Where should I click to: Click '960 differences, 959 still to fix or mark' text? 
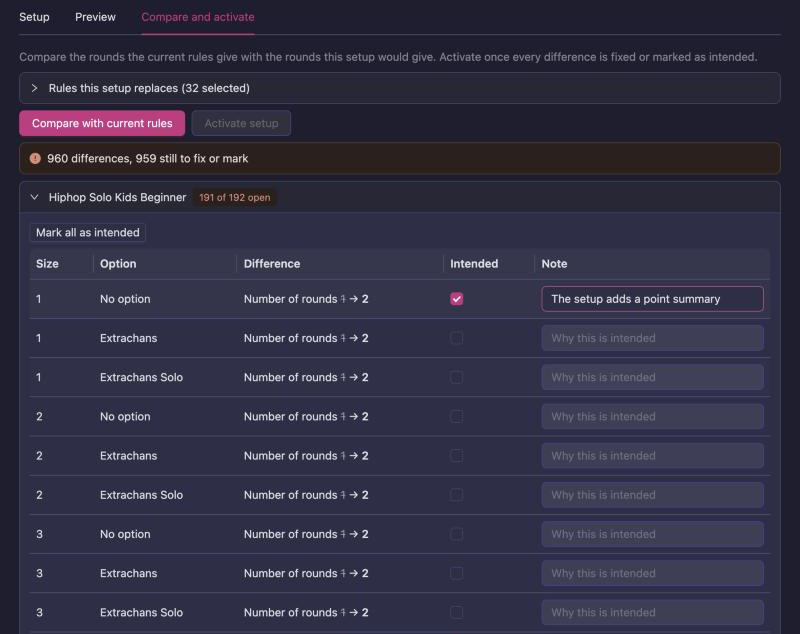point(148,159)
